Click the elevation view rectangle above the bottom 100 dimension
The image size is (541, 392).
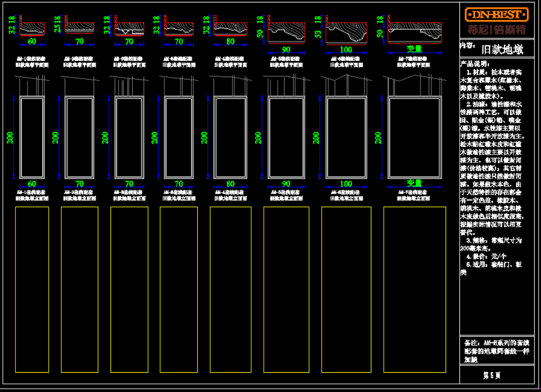(346, 137)
